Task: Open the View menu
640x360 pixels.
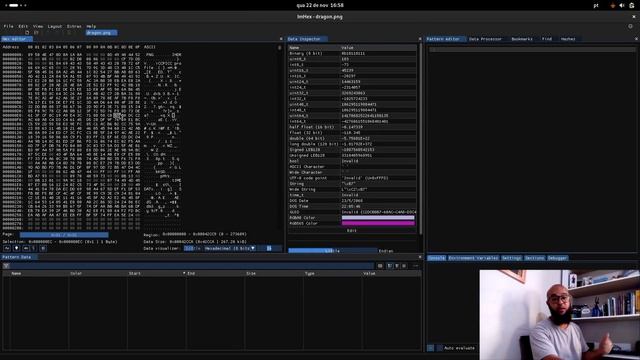Action: coord(38,26)
